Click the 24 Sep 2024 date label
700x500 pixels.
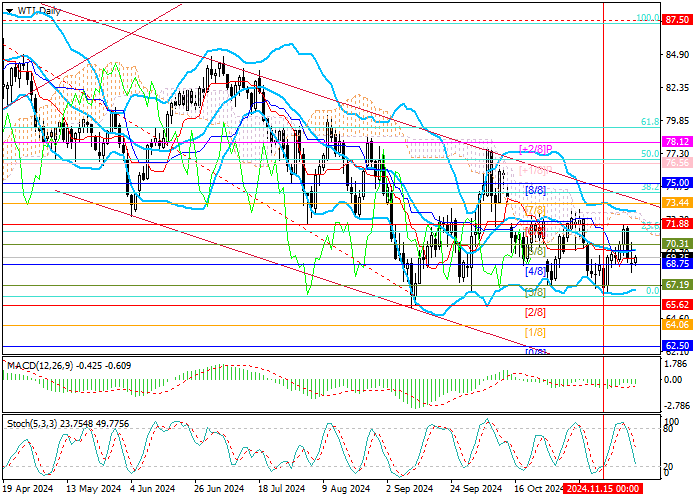(x=476, y=489)
